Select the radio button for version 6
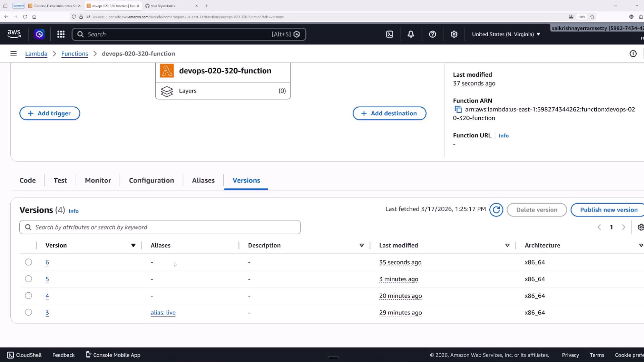 point(29,262)
